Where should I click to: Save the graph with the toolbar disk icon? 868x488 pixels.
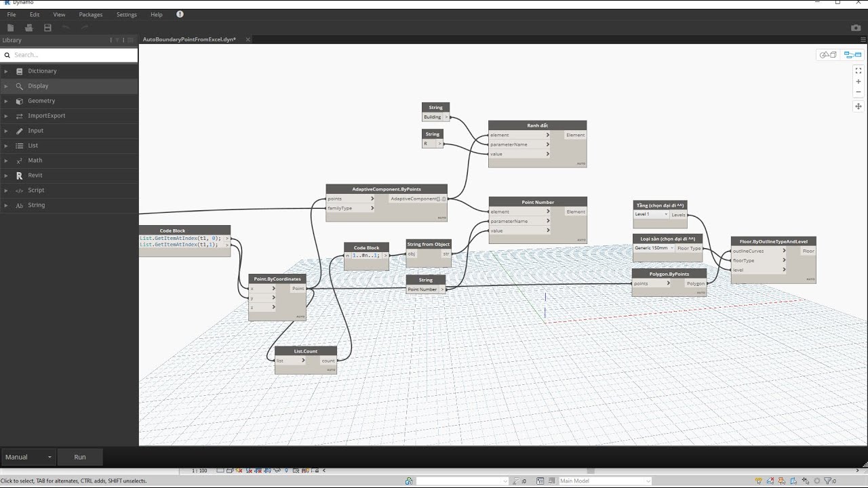pos(47,28)
